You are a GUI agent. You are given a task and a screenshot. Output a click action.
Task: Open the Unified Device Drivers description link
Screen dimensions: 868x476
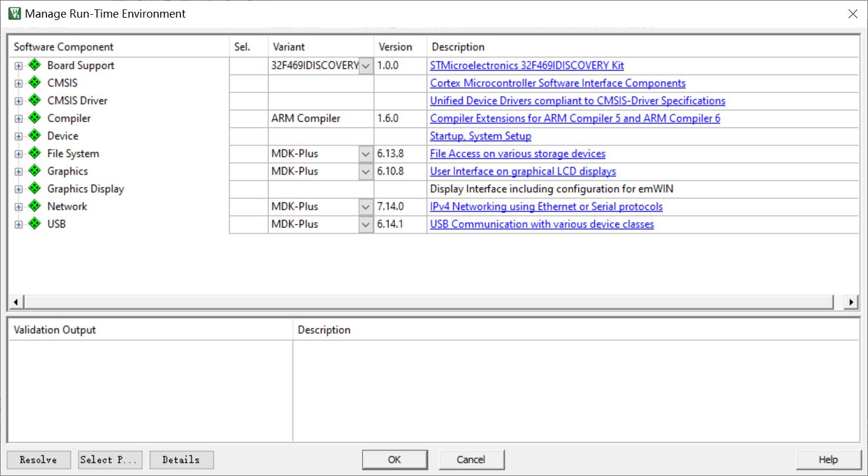(x=578, y=100)
